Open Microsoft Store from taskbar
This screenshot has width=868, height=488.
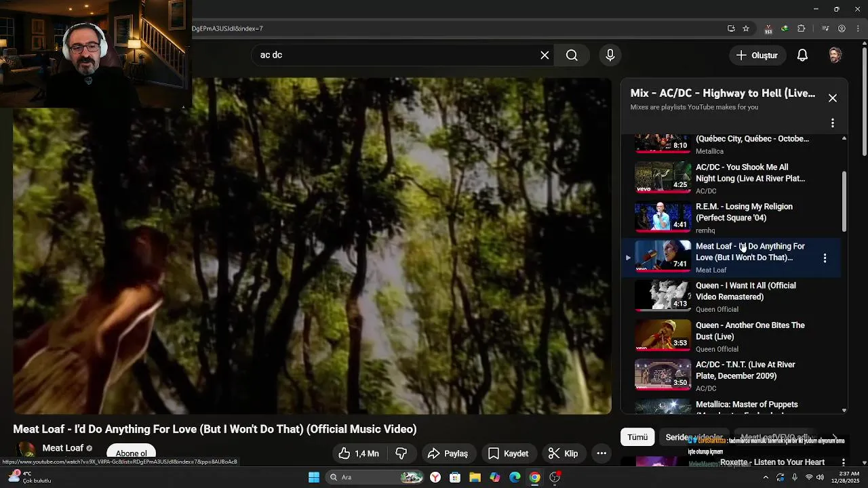point(455,477)
